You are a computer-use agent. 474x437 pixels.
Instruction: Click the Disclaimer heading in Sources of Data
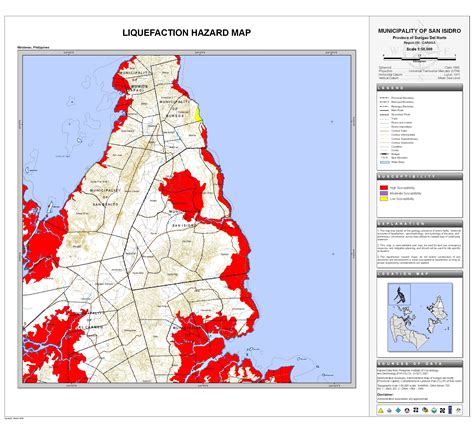tap(385, 394)
